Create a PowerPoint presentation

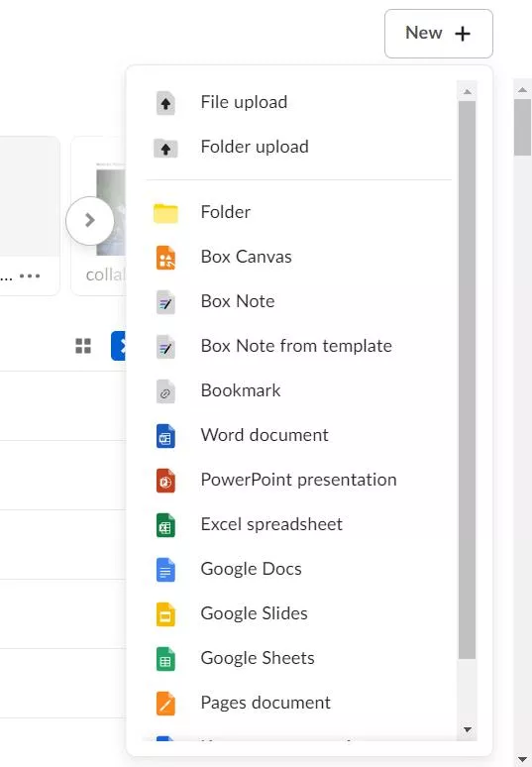pos(299,480)
